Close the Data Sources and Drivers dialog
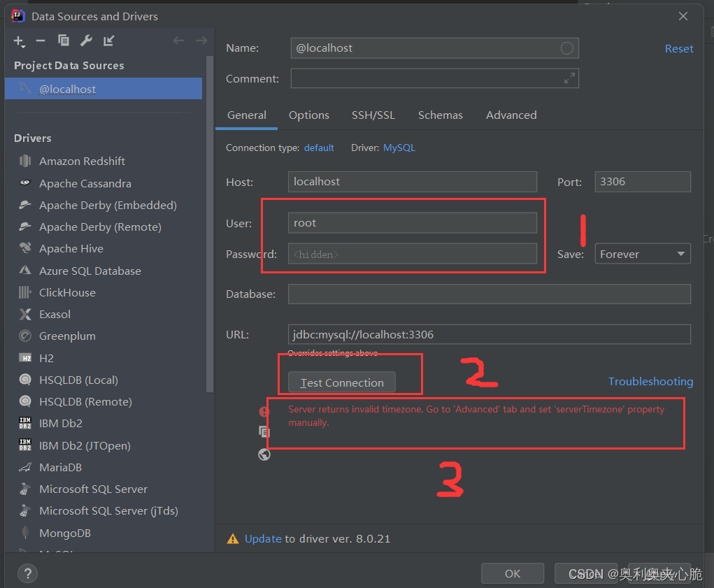 point(683,16)
